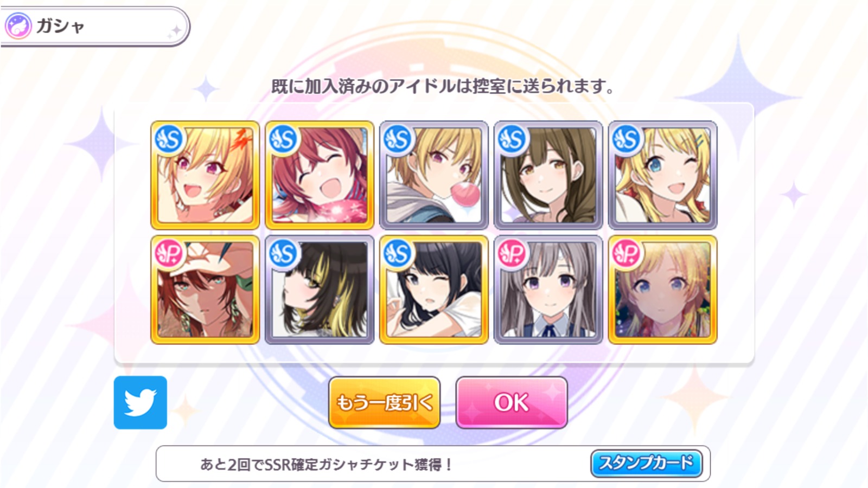This screenshot has width=868, height=488.
Task: Select the red-haired laughing idol card
Action: coord(320,175)
